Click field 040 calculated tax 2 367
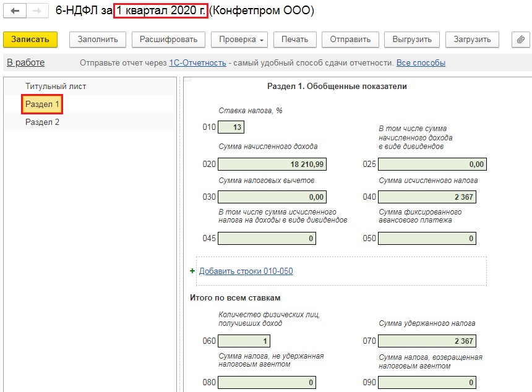This screenshot has width=532, height=392. click(427, 197)
